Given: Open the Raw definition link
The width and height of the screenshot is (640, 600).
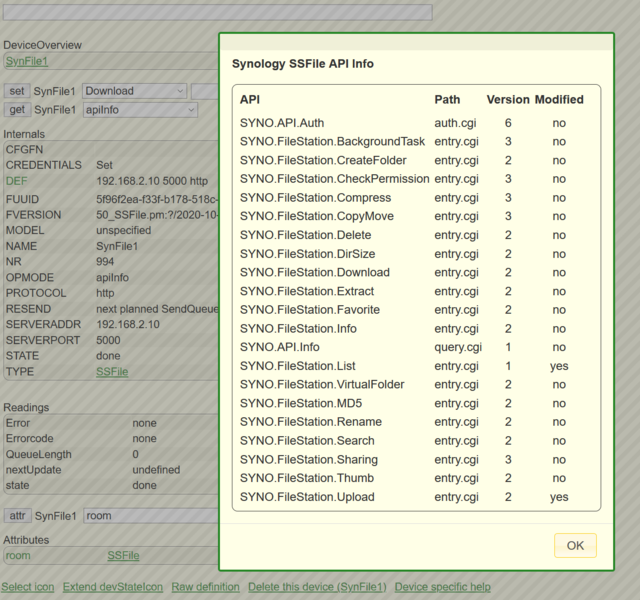Looking at the screenshot, I should [x=205, y=587].
